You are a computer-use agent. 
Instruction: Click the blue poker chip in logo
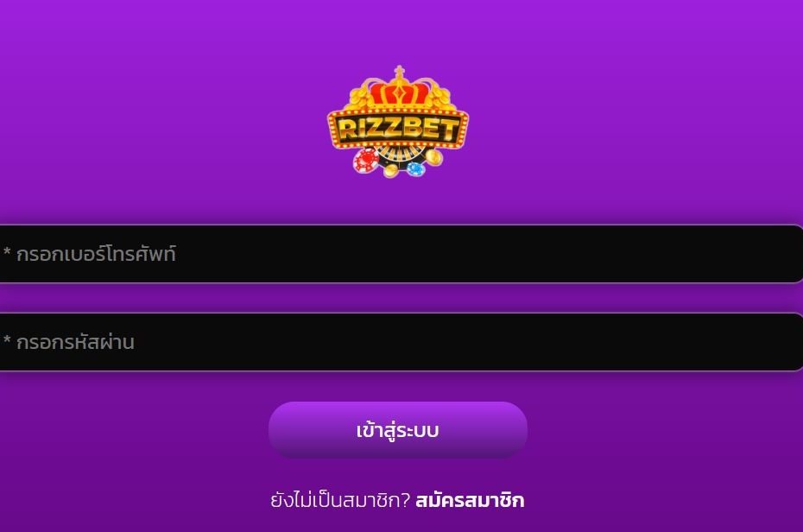415,168
